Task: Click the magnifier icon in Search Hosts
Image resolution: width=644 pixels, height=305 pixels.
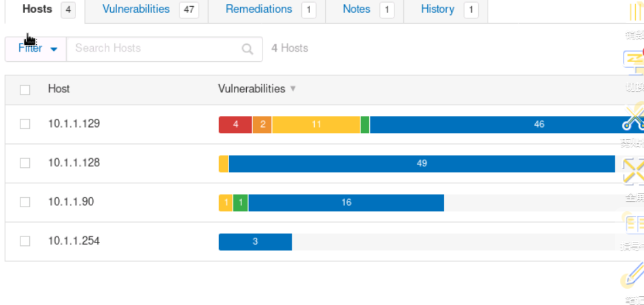Action: click(x=248, y=49)
